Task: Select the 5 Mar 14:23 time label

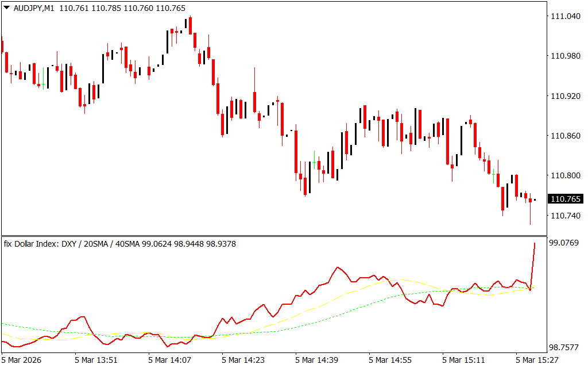Action: (x=243, y=360)
